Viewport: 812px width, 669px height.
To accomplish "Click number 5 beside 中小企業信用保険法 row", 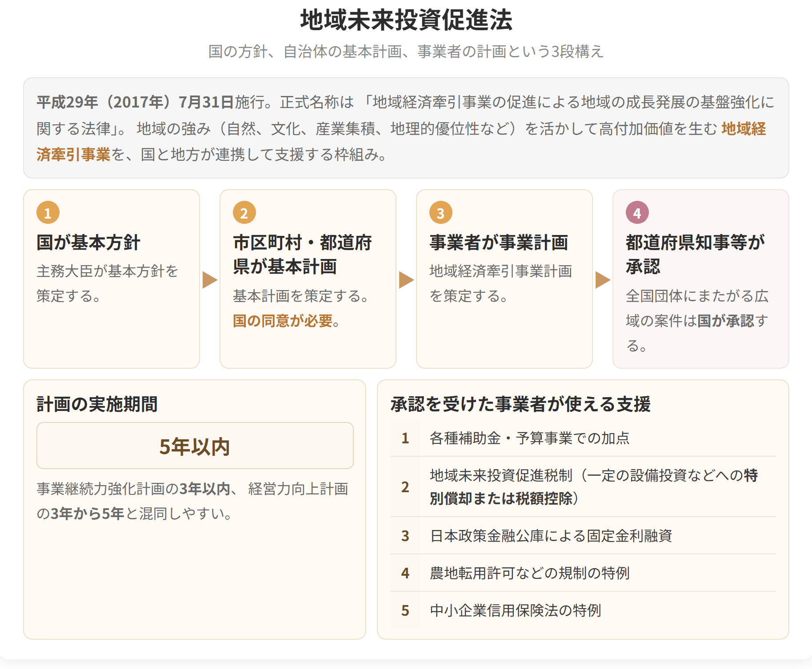I will 405,610.
